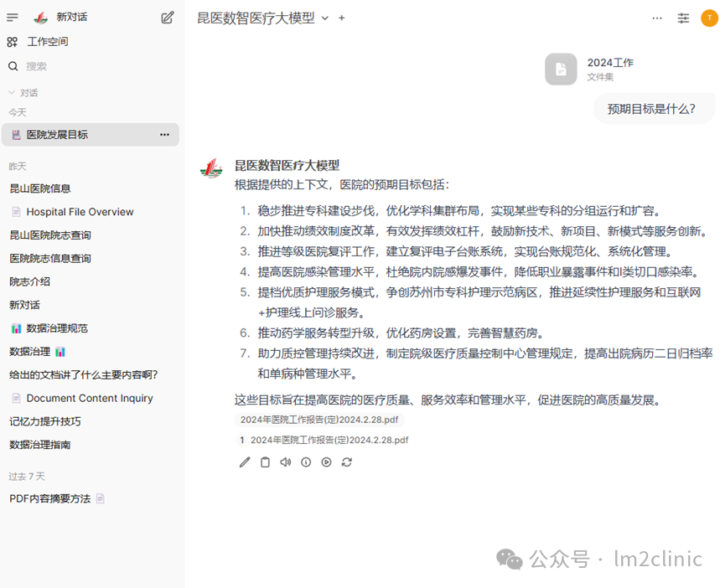Open chat controls sliders icon

[x=683, y=18]
